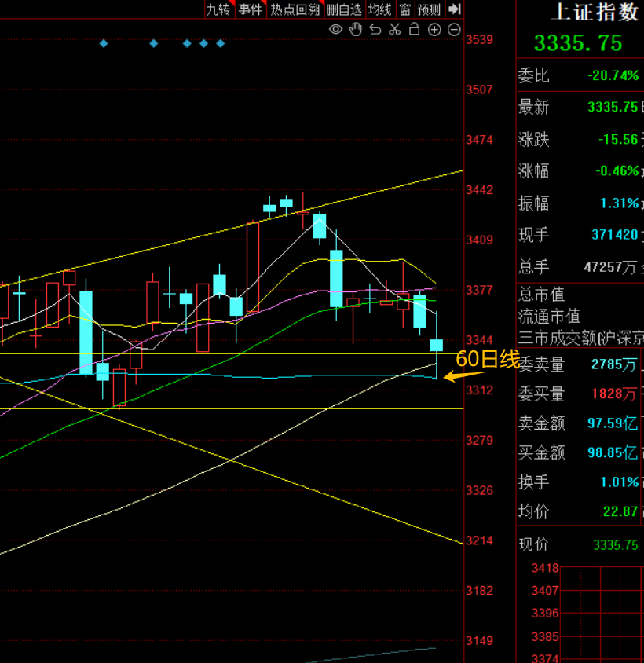This screenshot has width=644, height=663.
Task: Click the undo arrow icon
Action: [x=375, y=30]
